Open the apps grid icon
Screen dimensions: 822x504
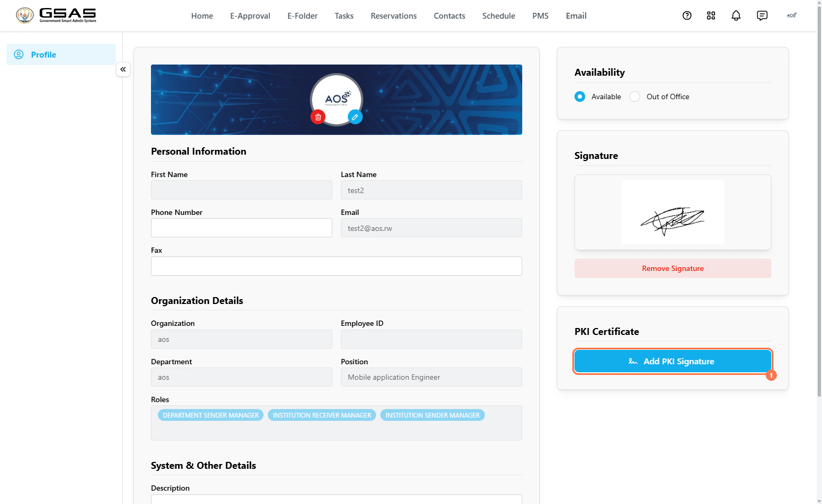[711, 15]
